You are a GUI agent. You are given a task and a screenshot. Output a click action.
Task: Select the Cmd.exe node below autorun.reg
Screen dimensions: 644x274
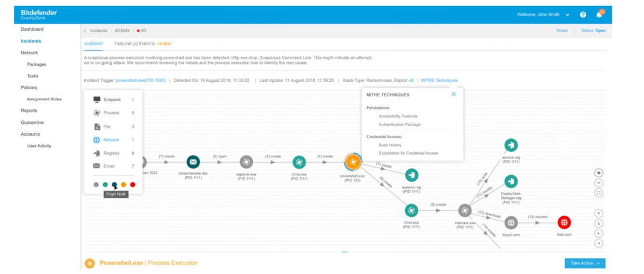click(x=411, y=211)
